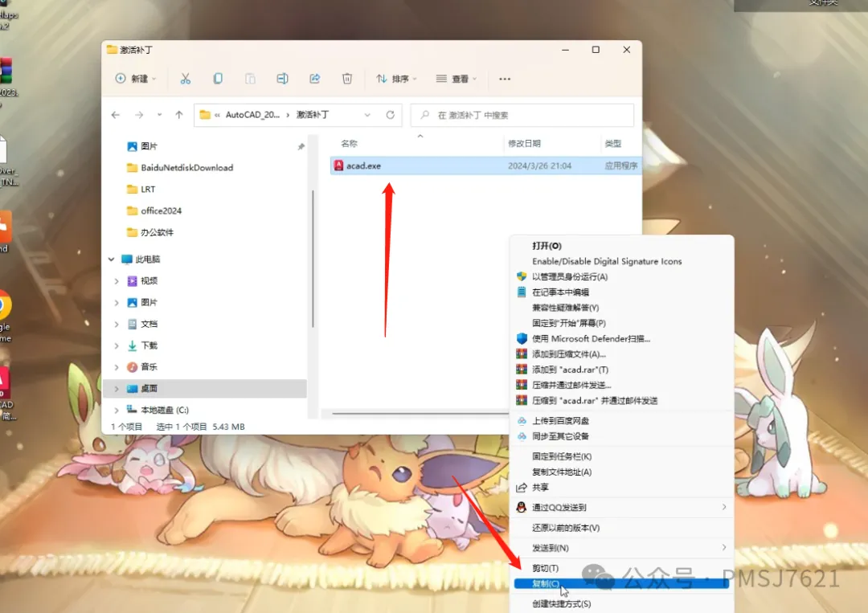The width and height of the screenshot is (868, 613).
Task: Click the 名称 column header
Action: [x=350, y=144]
